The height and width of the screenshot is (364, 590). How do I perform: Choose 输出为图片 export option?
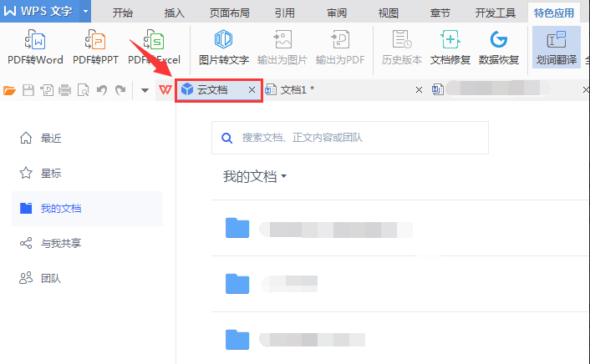pos(282,48)
